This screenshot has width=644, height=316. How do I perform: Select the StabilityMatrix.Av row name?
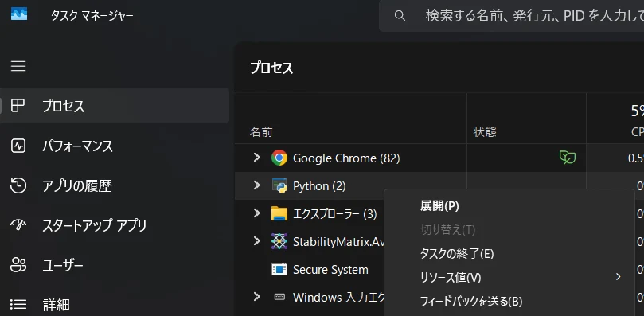(338, 242)
